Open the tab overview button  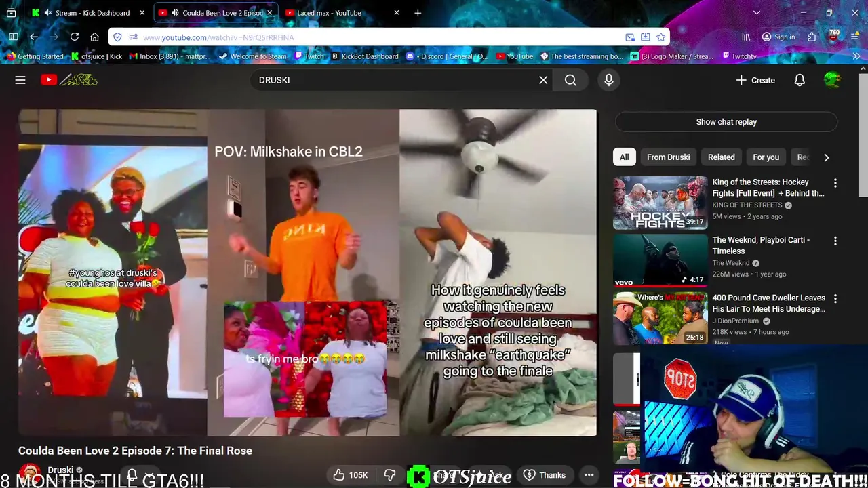tap(12, 13)
